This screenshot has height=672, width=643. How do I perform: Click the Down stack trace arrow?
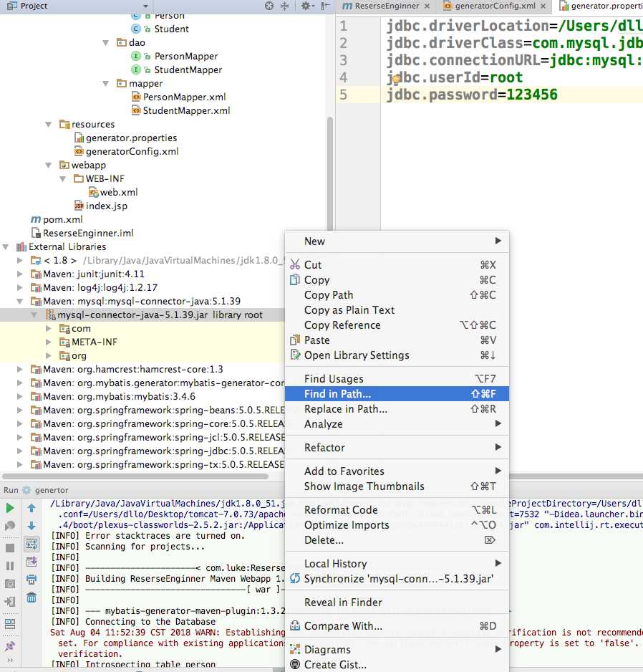click(32, 526)
